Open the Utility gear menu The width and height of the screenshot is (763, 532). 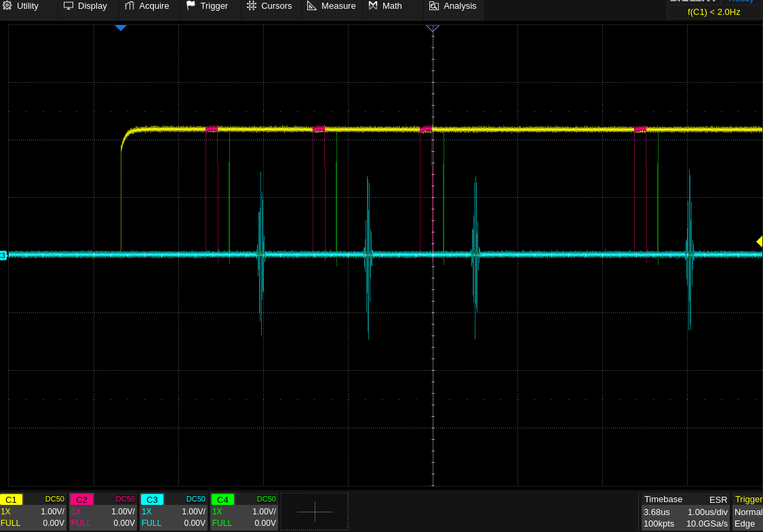tap(21, 6)
